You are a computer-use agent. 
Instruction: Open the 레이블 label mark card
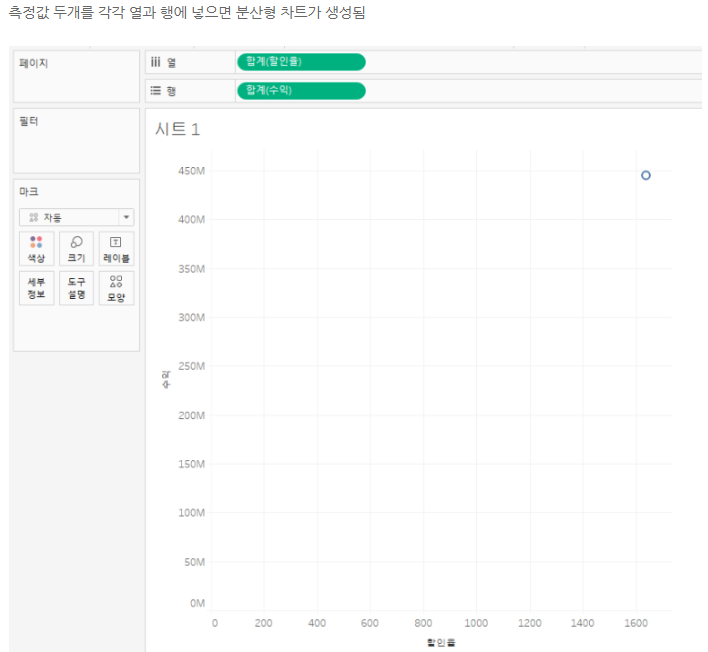coord(116,248)
